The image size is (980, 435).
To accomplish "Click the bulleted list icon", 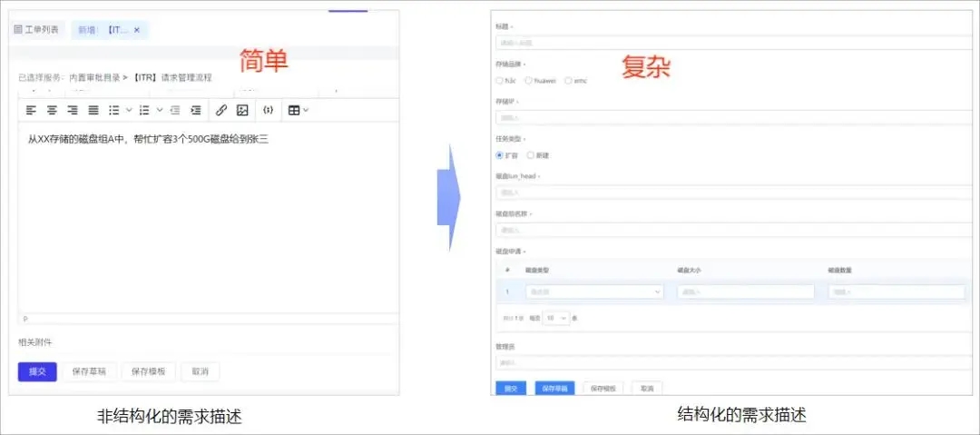I will (x=114, y=110).
